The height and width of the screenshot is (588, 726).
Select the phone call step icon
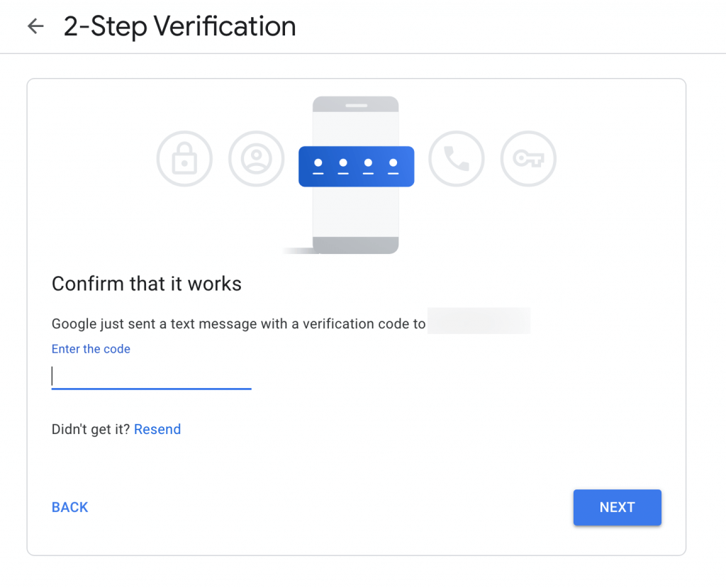click(x=457, y=159)
